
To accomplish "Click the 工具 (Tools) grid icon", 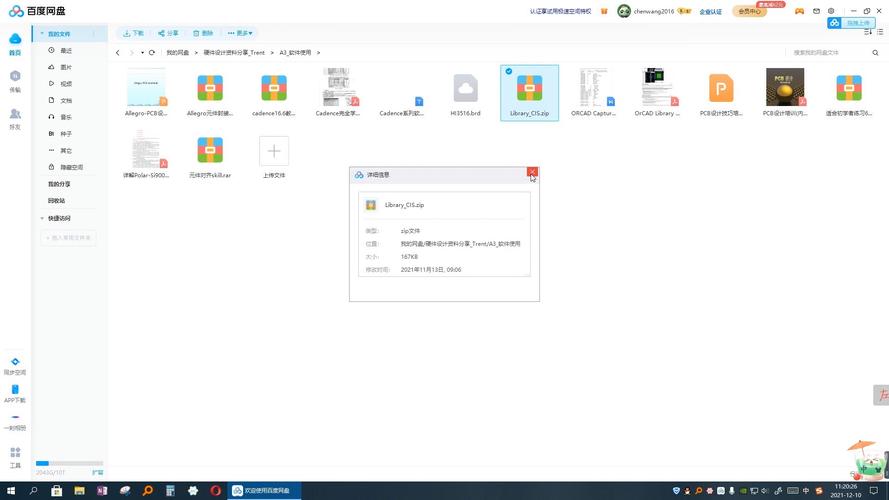I will coord(15,454).
